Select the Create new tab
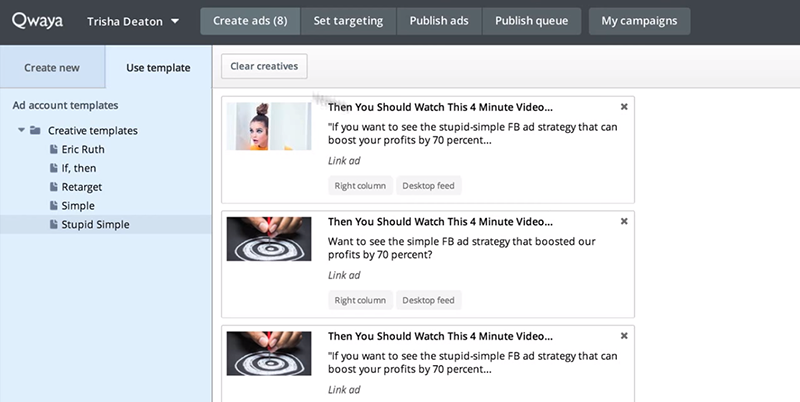The height and width of the screenshot is (402, 800). tap(53, 68)
